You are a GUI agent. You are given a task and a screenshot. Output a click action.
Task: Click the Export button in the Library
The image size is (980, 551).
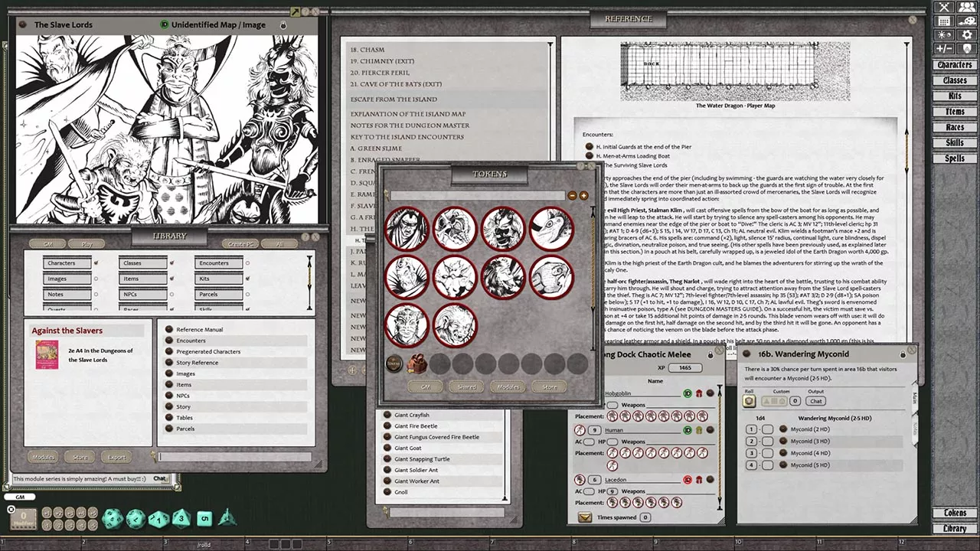coord(116,458)
